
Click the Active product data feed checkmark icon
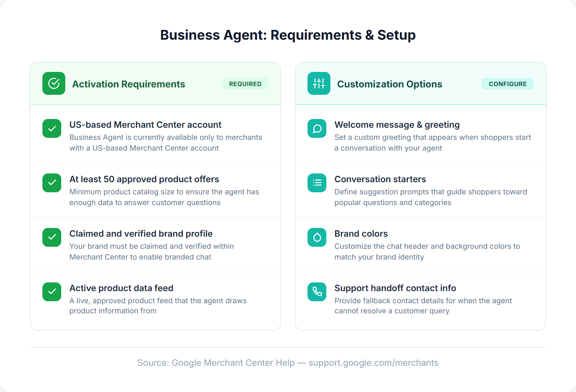(x=51, y=292)
